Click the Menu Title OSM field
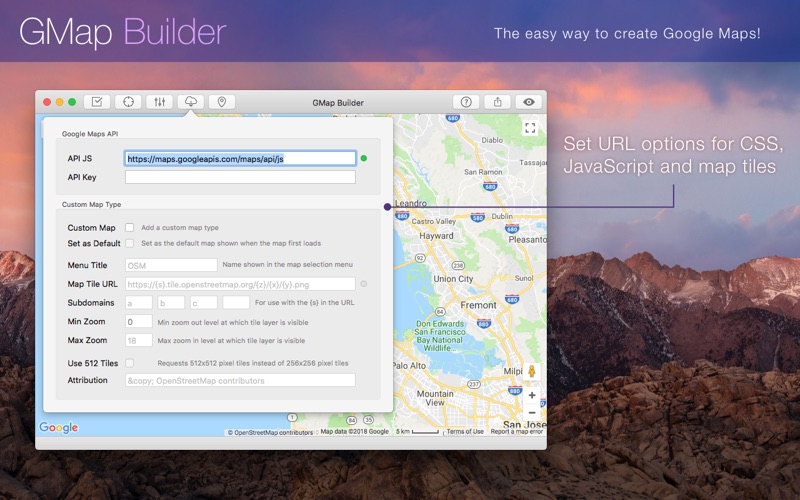The image size is (800, 500). coord(171,265)
